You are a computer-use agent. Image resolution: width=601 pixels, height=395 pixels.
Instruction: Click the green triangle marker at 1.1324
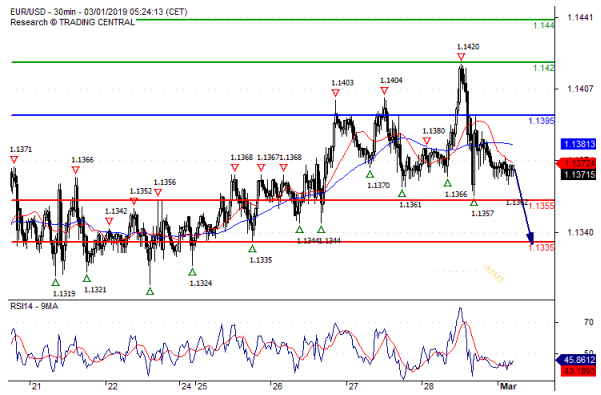192,272
